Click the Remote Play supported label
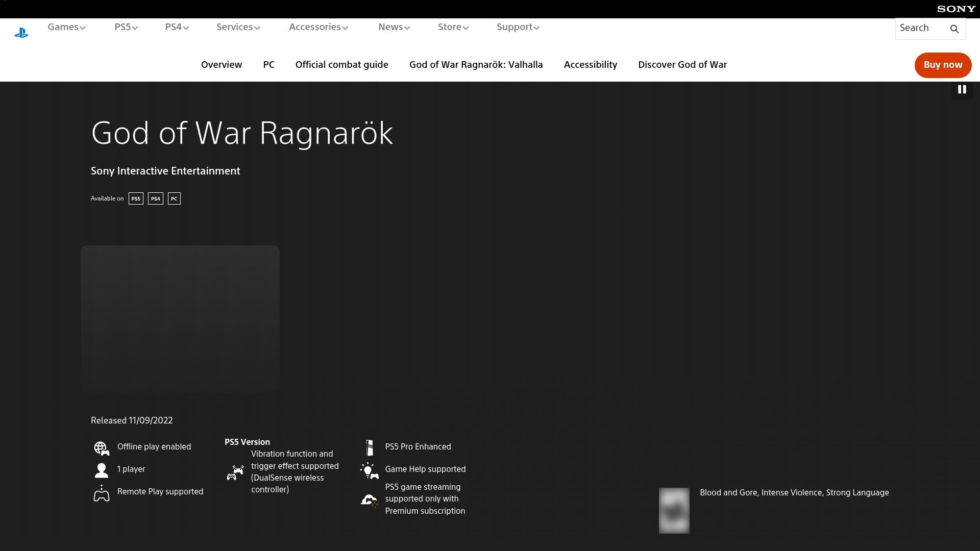 pos(160,492)
